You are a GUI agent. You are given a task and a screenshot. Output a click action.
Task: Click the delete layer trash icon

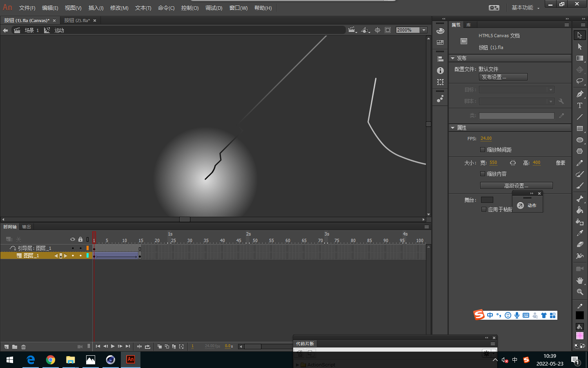click(x=24, y=347)
